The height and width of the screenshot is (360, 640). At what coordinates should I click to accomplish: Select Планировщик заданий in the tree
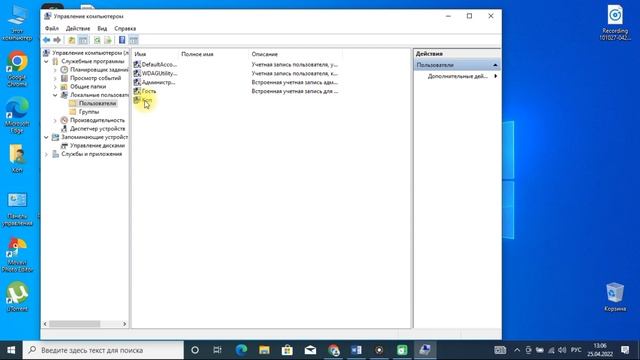click(99, 70)
